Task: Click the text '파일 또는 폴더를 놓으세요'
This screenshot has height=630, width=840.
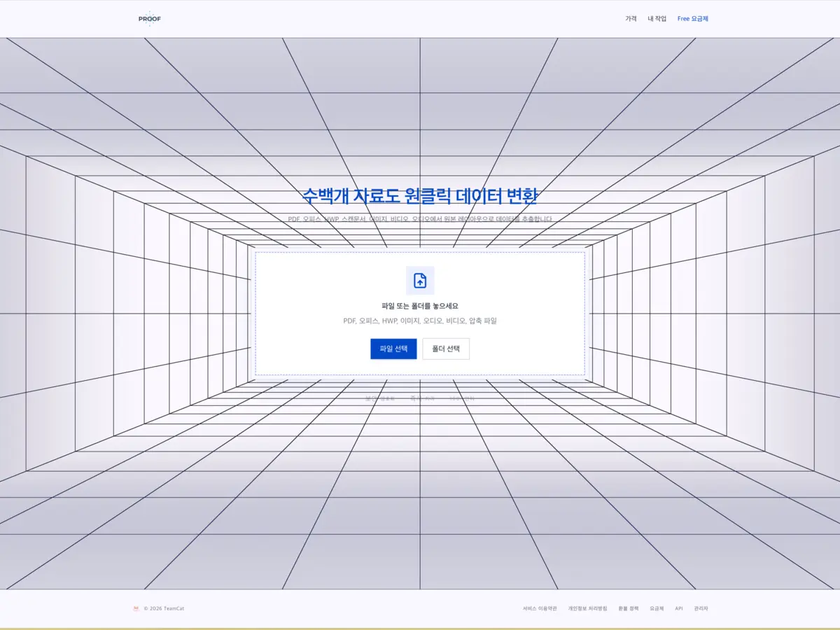Action: (420, 306)
